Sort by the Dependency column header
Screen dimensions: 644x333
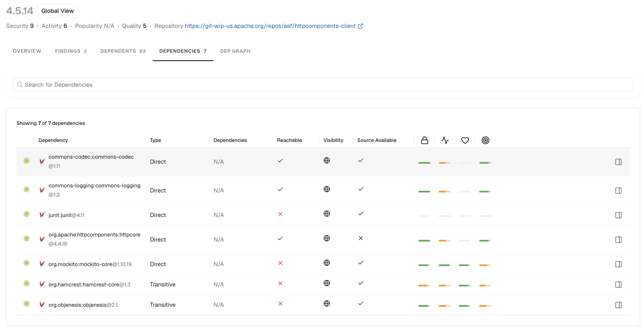(53, 140)
